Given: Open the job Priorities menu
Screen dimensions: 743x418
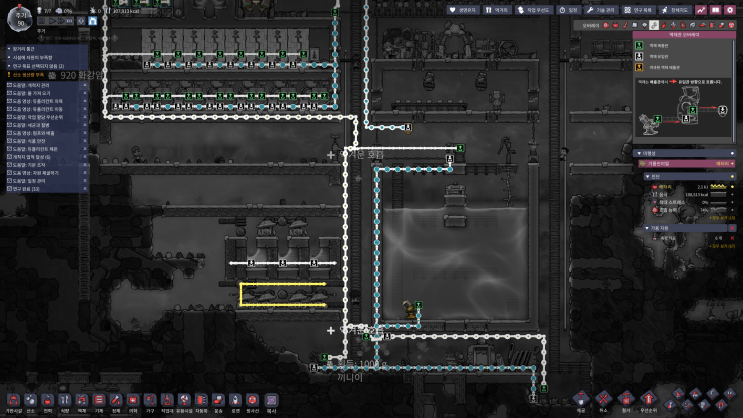Looking at the screenshot, I should pos(534,10).
